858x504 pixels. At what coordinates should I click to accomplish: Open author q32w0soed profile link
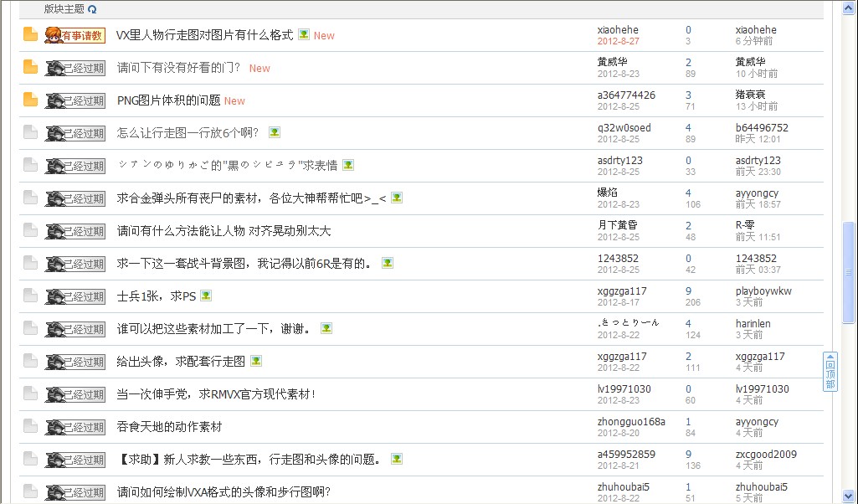pyautogui.click(x=624, y=128)
